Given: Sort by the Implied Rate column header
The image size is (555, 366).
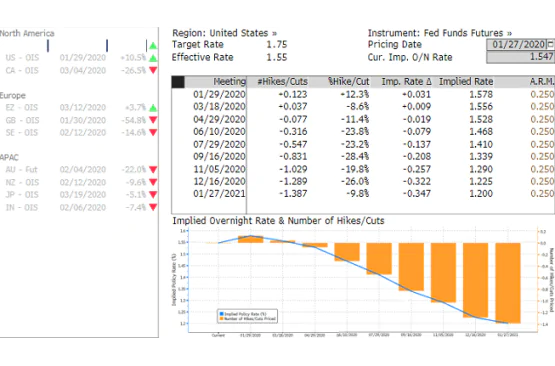Looking at the screenshot, I should [x=466, y=82].
